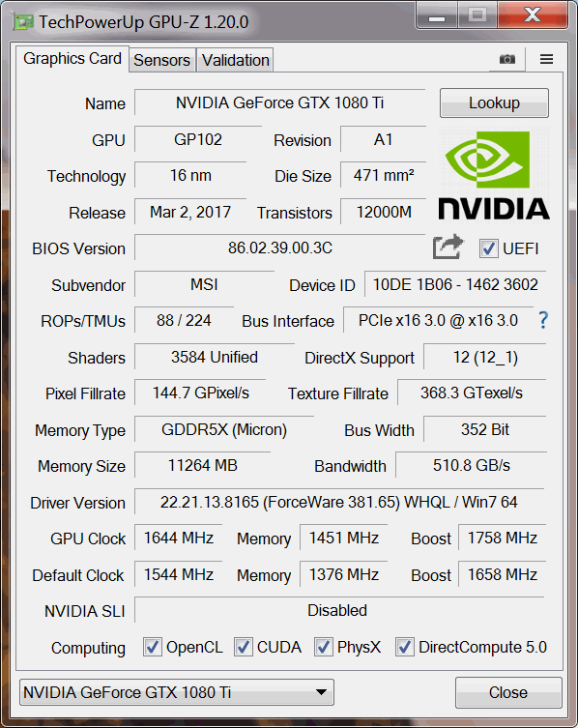578x728 pixels.
Task: Click the GPU-Z title bar app icon
Action: click(23, 22)
